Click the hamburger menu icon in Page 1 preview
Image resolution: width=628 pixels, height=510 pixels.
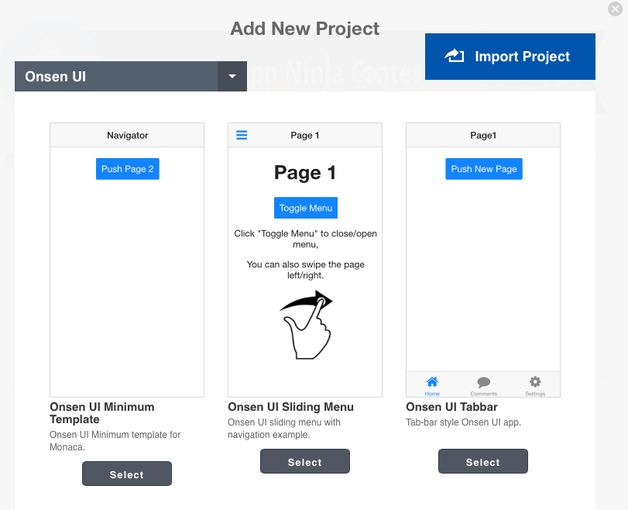[x=242, y=135]
